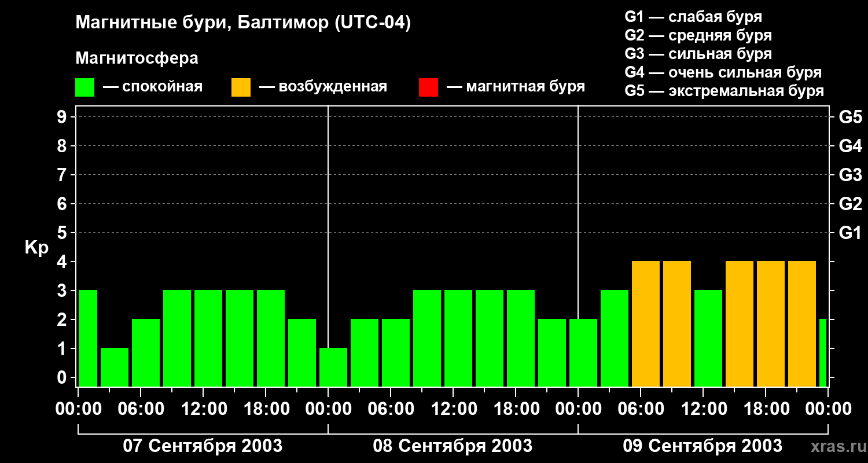868x463 pixels.
Task: Click the 'Kp' axis label
Action: (36, 248)
